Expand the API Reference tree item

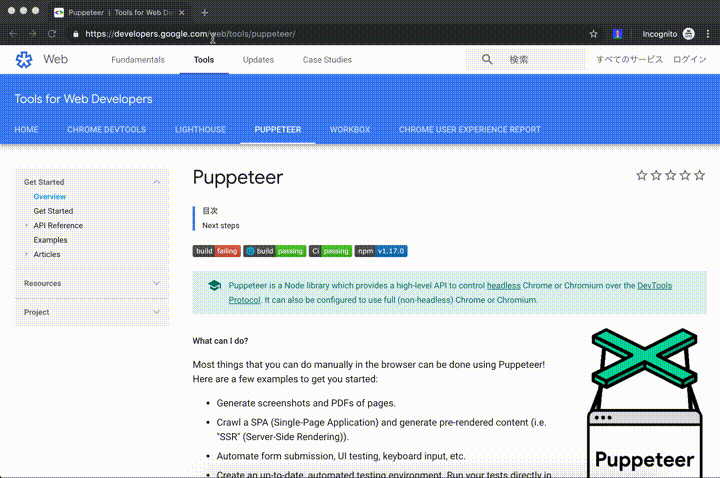tap(26, 225)
